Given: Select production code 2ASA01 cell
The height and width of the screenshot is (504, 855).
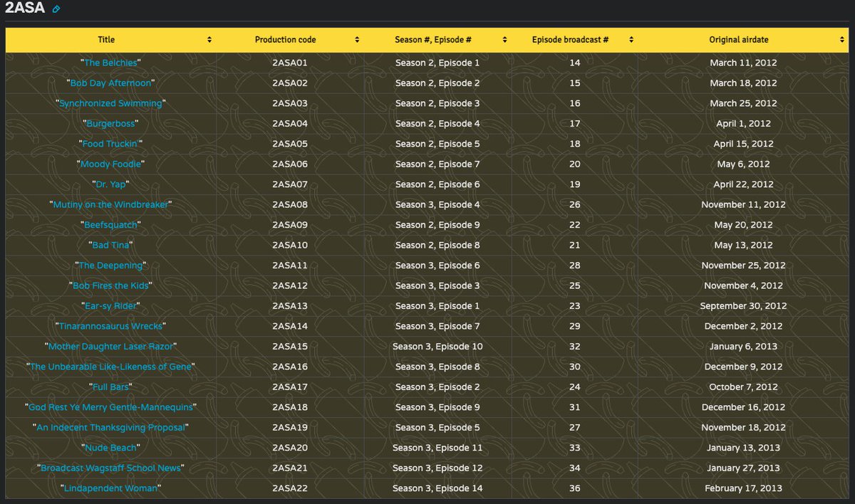Looking at the screenshot, I should pyautogui.click(x=290, y=63).
